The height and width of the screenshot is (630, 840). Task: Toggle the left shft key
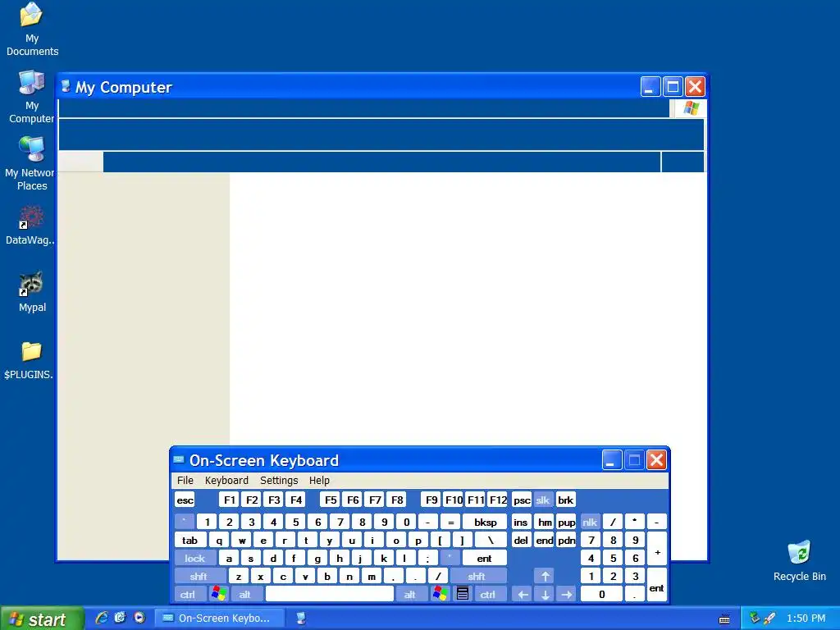(x=199, y=577)
